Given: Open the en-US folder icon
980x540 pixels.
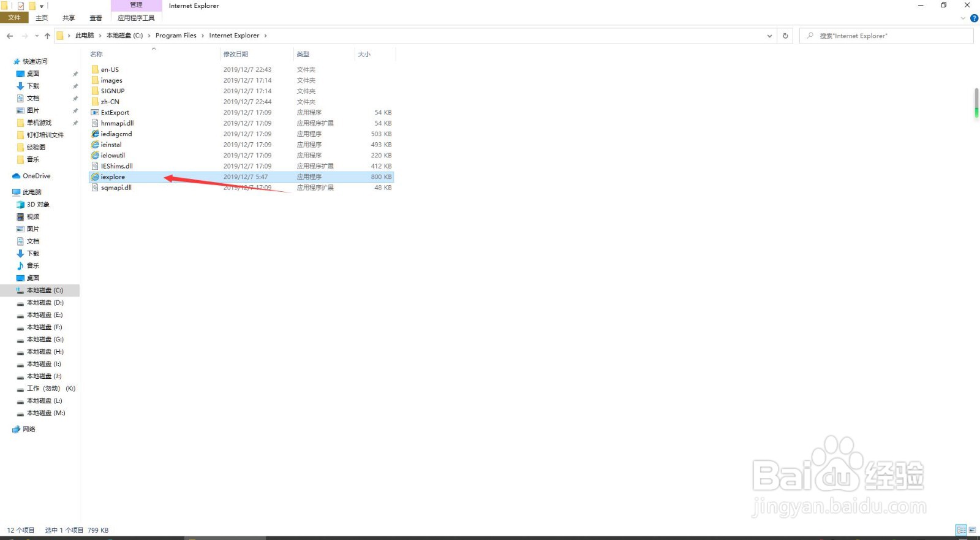Looking at the screenshot, I should pyautogui.click(x=95, y=69).
